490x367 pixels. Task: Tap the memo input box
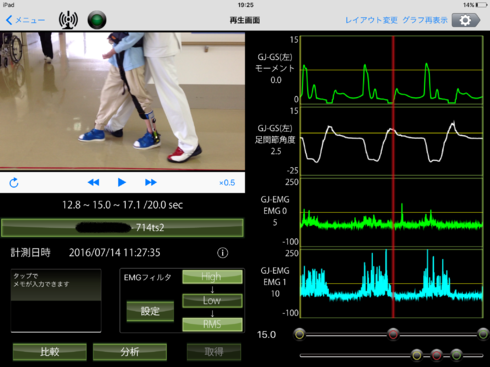pyautogui.click(x=56, y=301)
